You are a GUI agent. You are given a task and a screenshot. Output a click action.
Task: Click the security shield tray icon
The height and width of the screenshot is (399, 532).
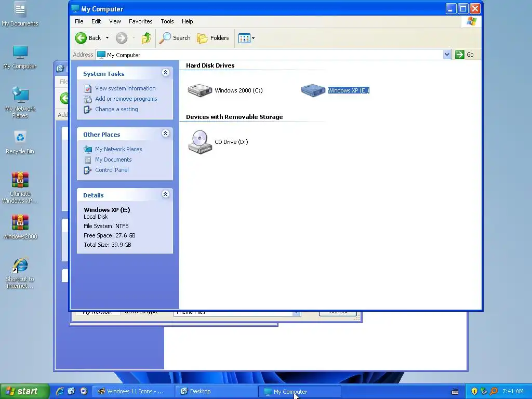pos(474,392)
